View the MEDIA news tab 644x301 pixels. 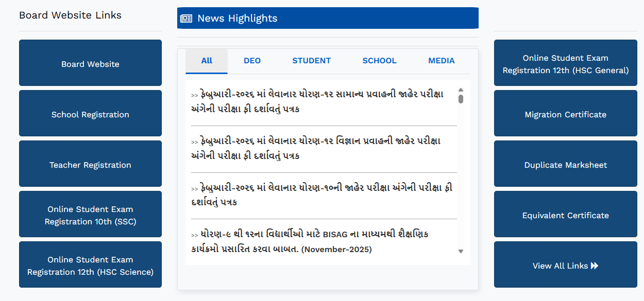441,60
